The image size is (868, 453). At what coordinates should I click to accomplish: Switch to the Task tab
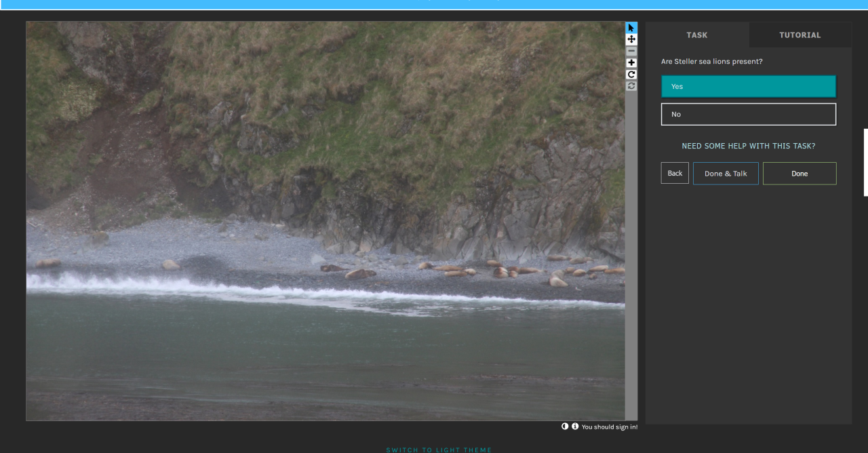pos(697,35)
